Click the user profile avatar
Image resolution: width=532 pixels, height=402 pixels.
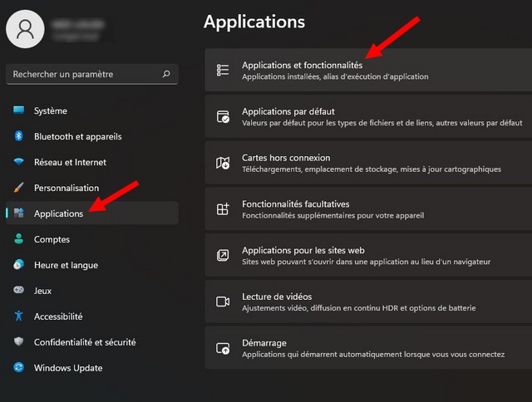(x=25, y=29)
